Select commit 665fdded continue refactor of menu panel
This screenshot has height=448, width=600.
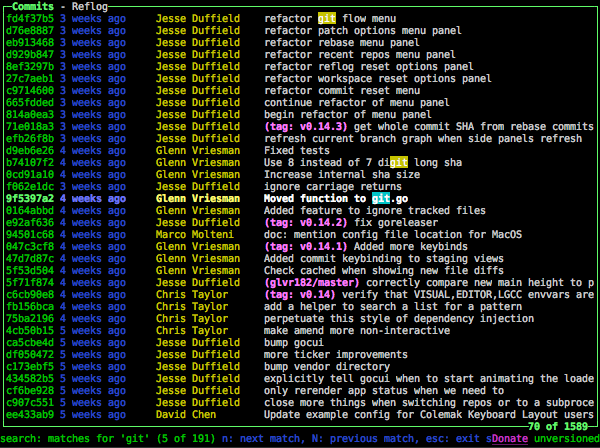pyautogui.click(x=300, y=102)
